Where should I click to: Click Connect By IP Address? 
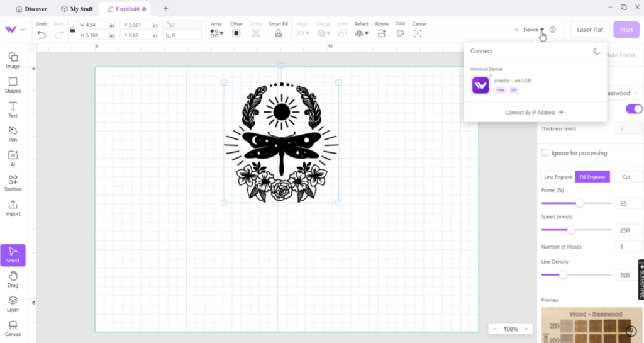pos(535,113)
